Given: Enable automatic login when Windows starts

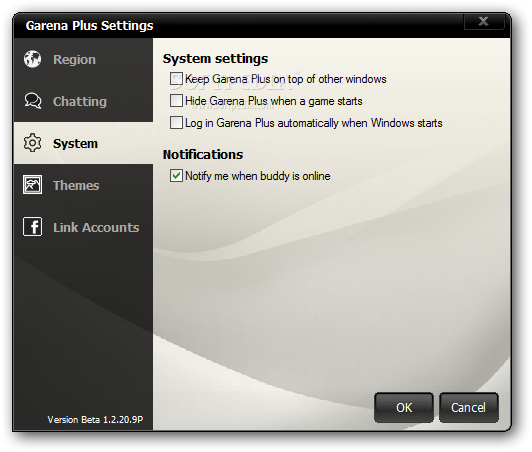Looking at the screenshot, I should (x=176, y=123).
